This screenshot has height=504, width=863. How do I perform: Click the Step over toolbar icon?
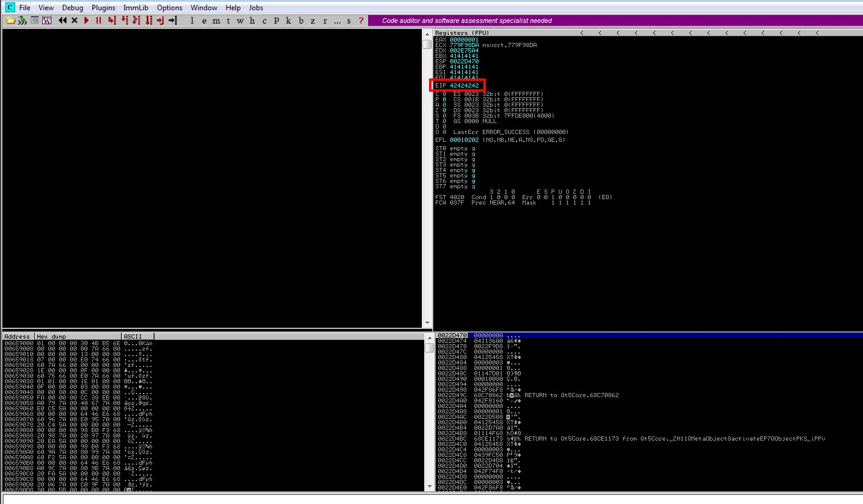(x=124, y=21)
